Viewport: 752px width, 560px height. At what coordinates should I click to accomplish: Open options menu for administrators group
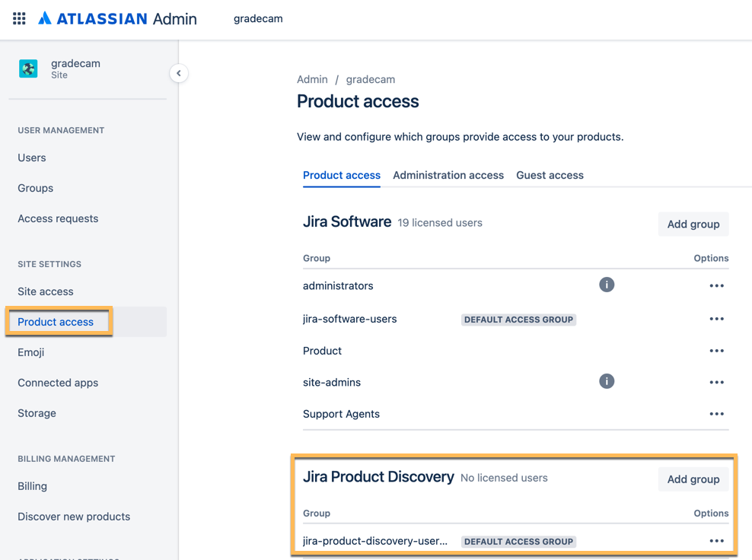coord(716,285)
